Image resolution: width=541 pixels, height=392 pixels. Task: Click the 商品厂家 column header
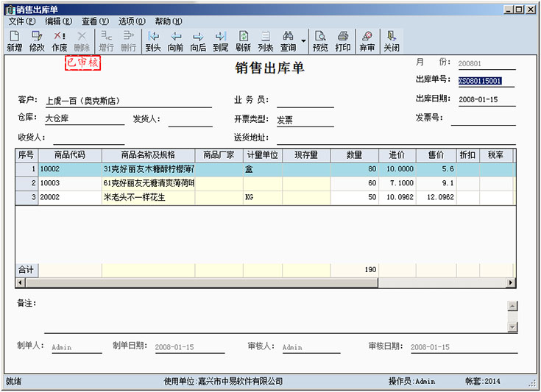click(x=219, y=155)
